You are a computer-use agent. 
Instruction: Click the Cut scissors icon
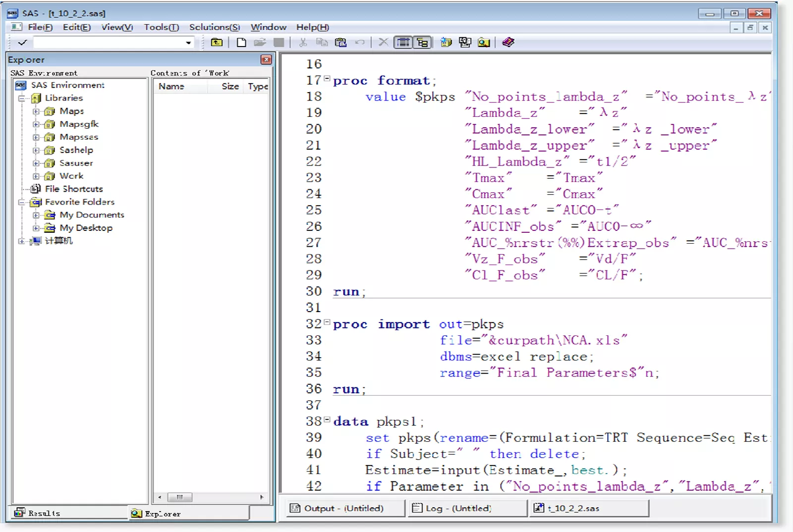click(303, 42)
